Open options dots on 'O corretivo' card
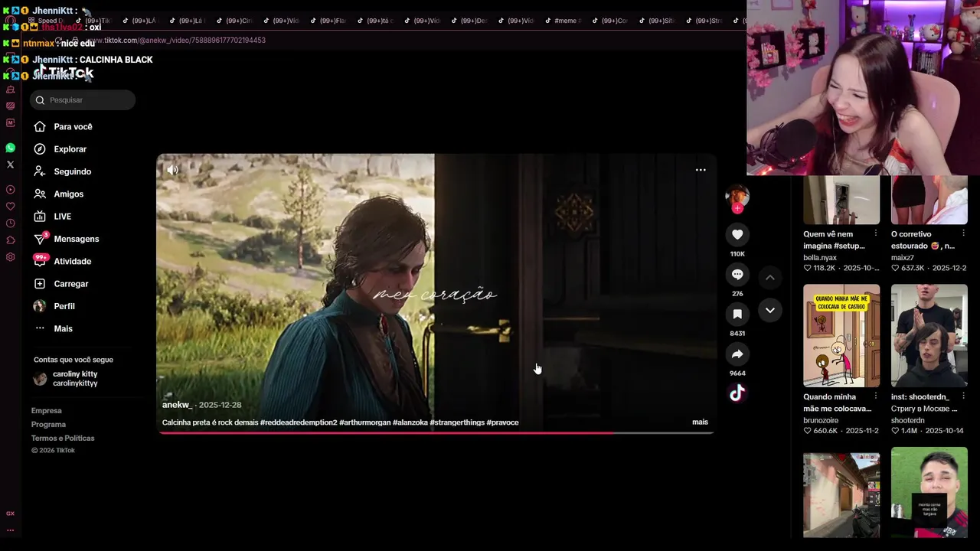 point(964,234)
